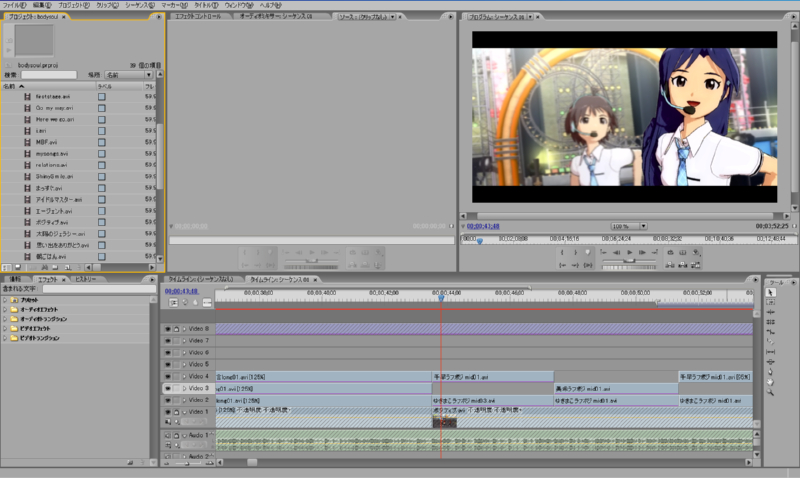The image size is (800, 478).
Task: Open the マーカー menu
Action: coord(174,5)
